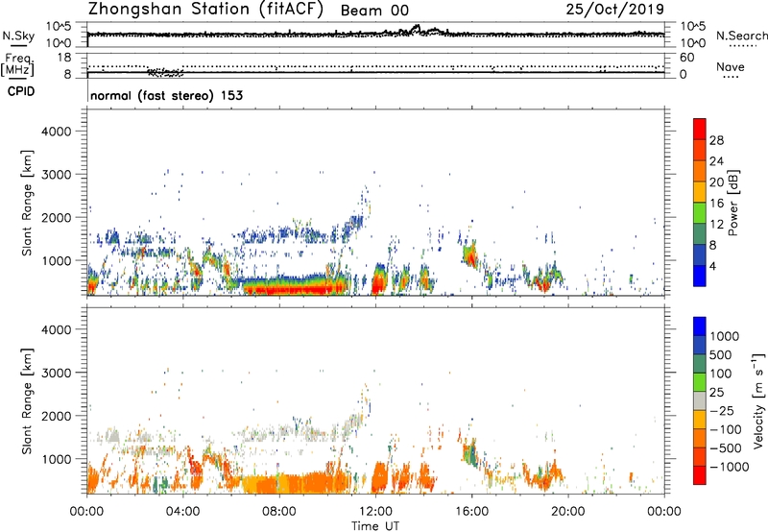Click the 'CPID' label

click(21, 91)
